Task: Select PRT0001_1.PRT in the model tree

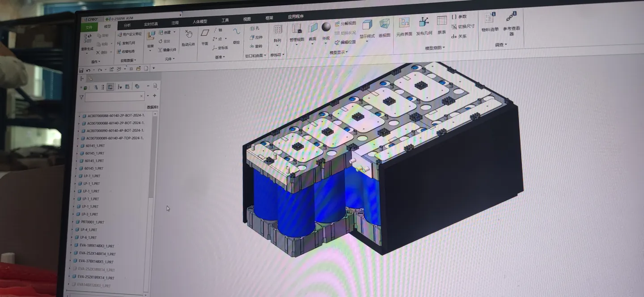Action: click(x=92, y=222)
